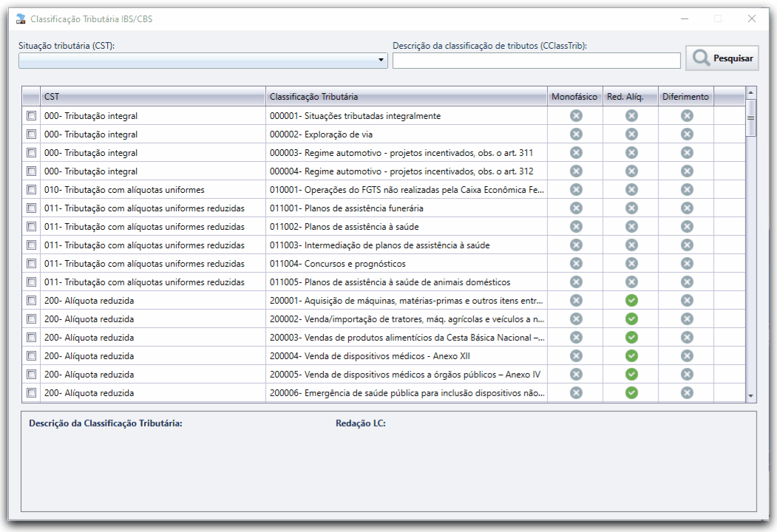The image size is (777, 532).
Task: Select checkbox for 200005 Venda de dispositivos médicos
Action: click(31, 375)
